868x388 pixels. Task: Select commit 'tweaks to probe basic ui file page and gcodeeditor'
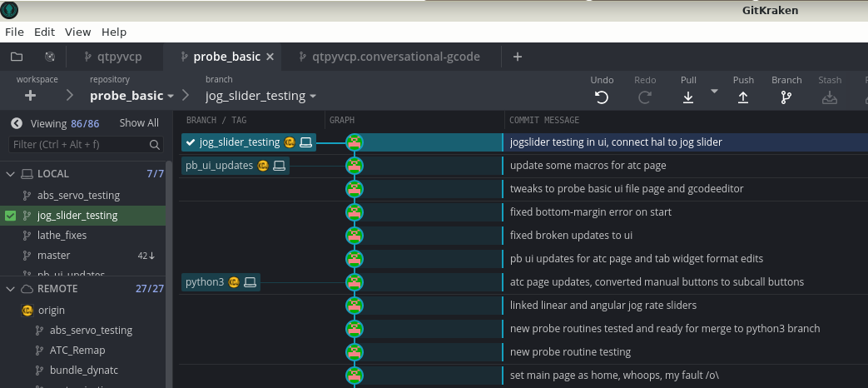pyautogui.click(x=627, y=189)
